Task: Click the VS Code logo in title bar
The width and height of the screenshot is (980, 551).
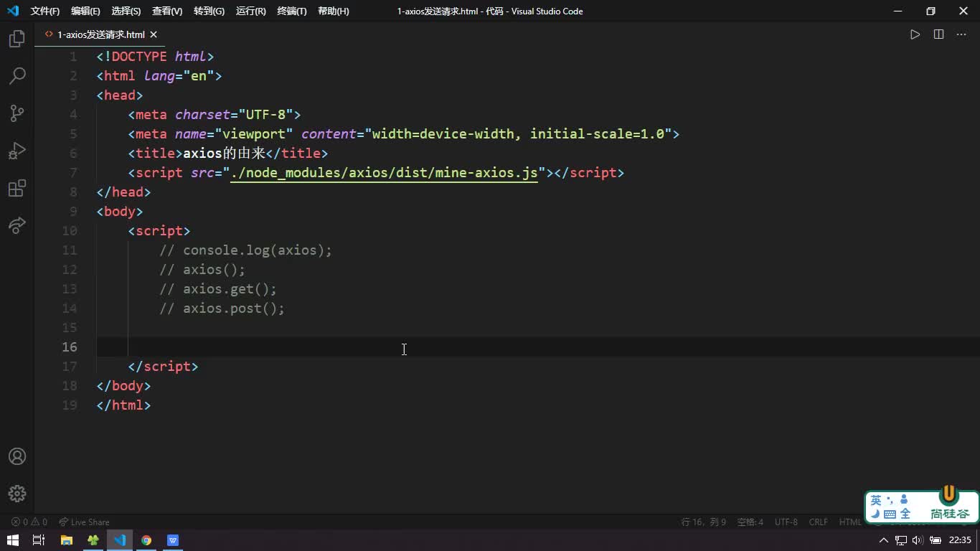Action: tap(12, 11)
